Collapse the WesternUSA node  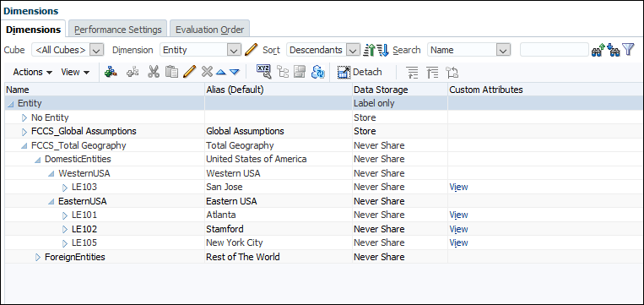(x=51, y=173)
